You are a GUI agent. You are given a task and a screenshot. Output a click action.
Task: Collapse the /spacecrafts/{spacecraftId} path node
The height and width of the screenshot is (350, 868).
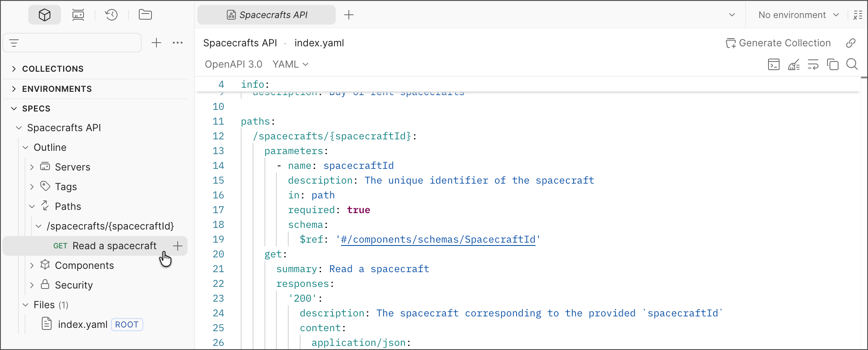point(38,226)
